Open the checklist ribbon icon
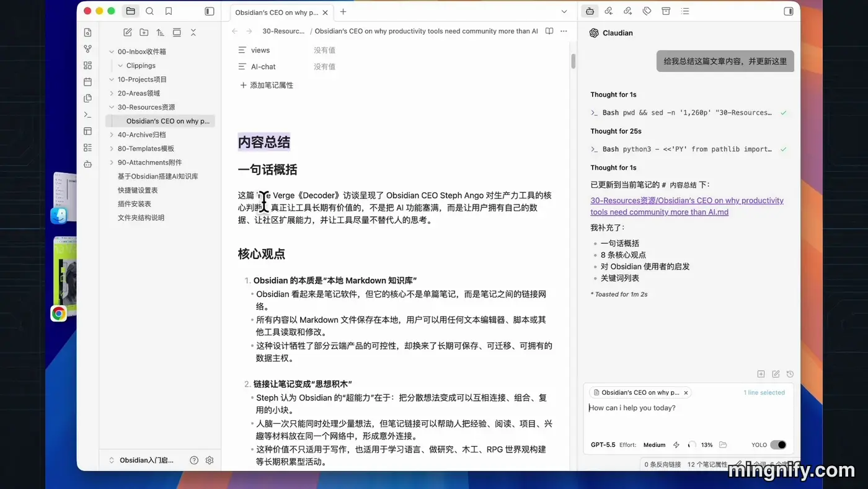The width and height of the screenshot is (868, 489). click(x=87, y=148)
